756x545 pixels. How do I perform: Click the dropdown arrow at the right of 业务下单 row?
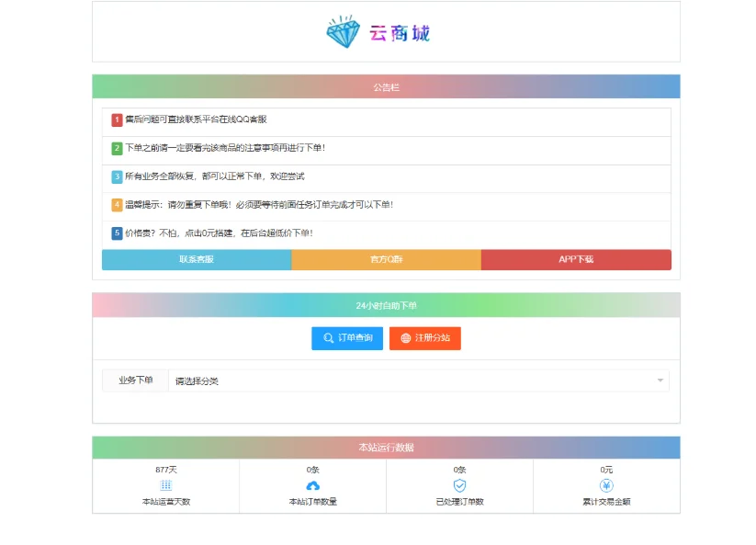click(660, 380)
